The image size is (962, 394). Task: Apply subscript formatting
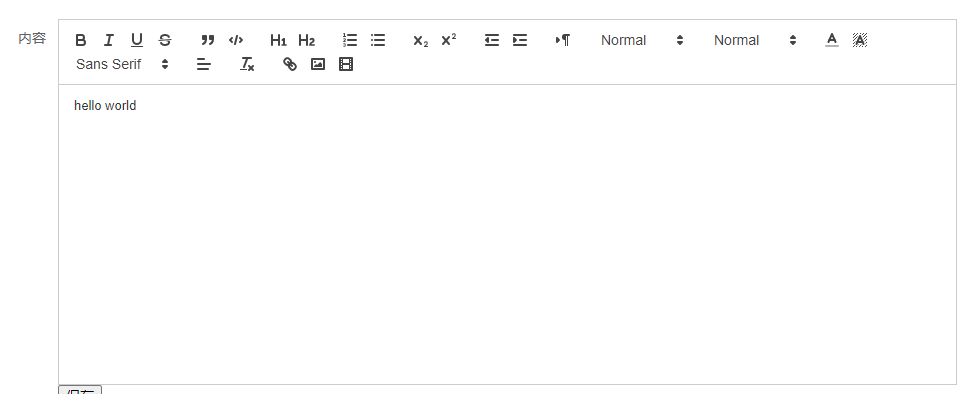421,41
